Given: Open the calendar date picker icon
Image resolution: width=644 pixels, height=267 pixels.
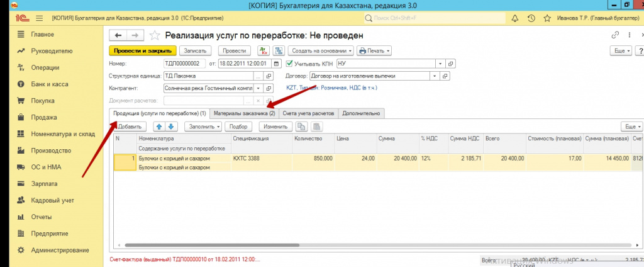Looking at the screenshot, I should 277,64.
